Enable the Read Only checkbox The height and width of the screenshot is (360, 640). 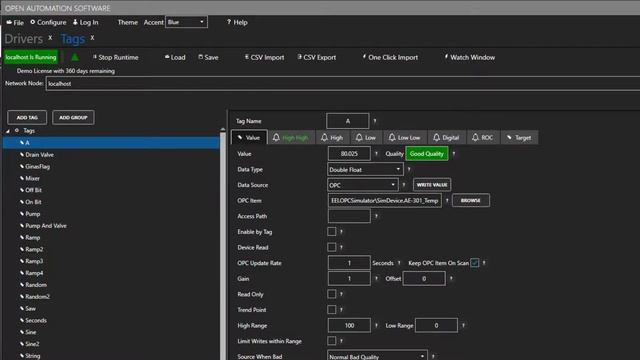tap(332, 294)
